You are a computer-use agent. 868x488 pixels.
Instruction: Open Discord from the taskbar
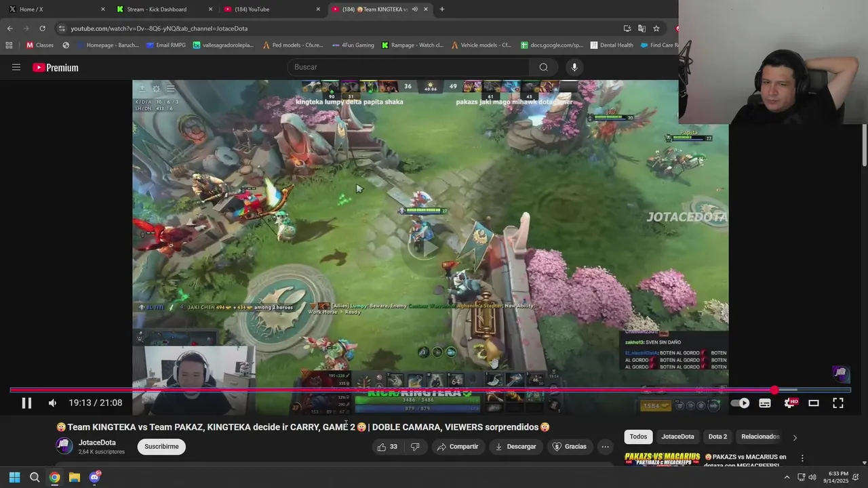click(x=95, y=477)
